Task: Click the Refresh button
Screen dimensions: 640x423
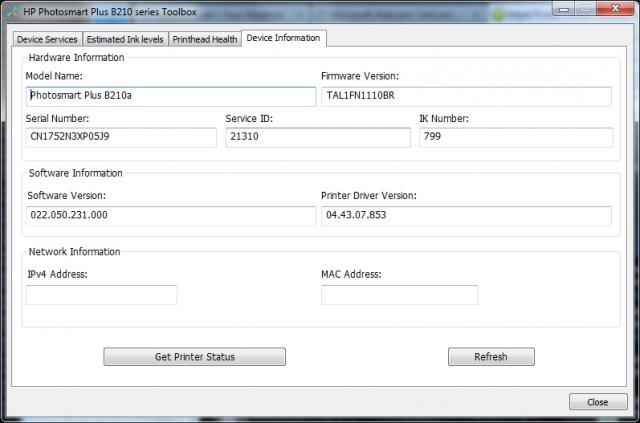Action: click(x=491, y=356)
